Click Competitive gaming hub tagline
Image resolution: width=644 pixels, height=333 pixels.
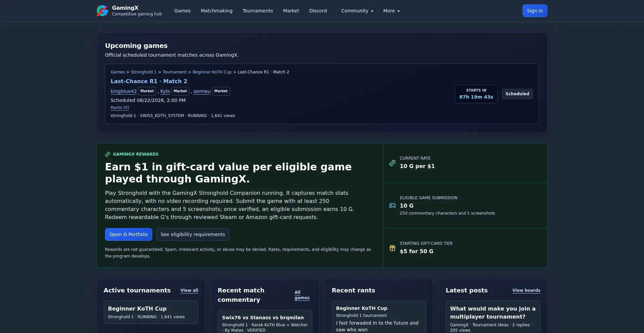(137, 14)
